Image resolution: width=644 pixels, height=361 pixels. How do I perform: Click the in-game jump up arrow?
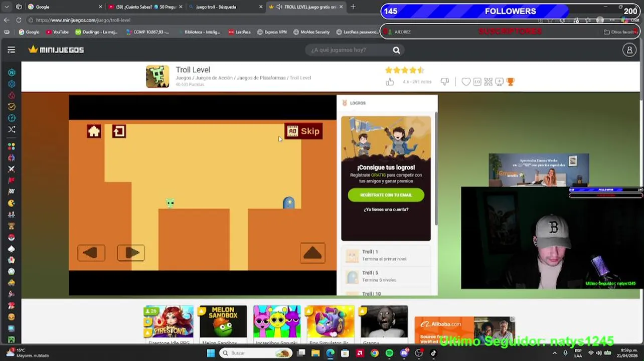pyautogui.click(x=312, y=253)
